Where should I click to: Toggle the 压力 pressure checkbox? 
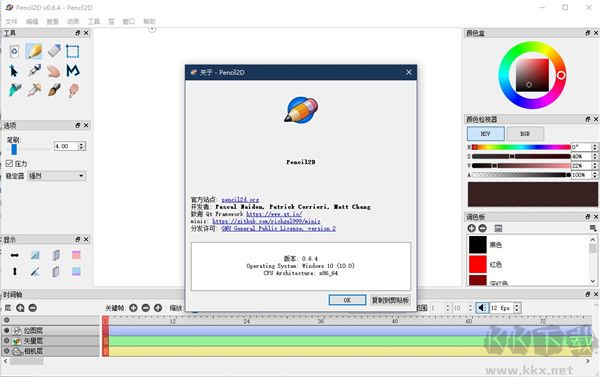[9, 163]
